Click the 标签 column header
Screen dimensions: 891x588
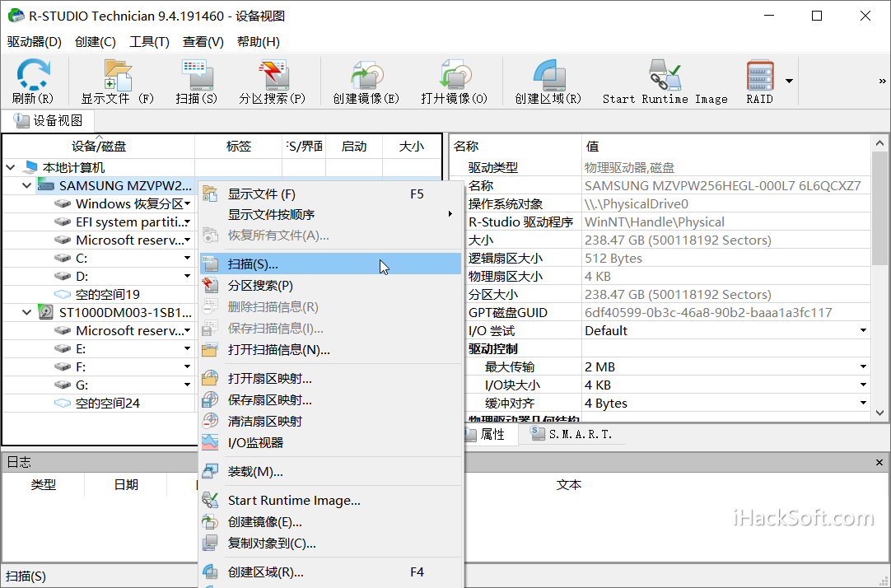point(239,147)
